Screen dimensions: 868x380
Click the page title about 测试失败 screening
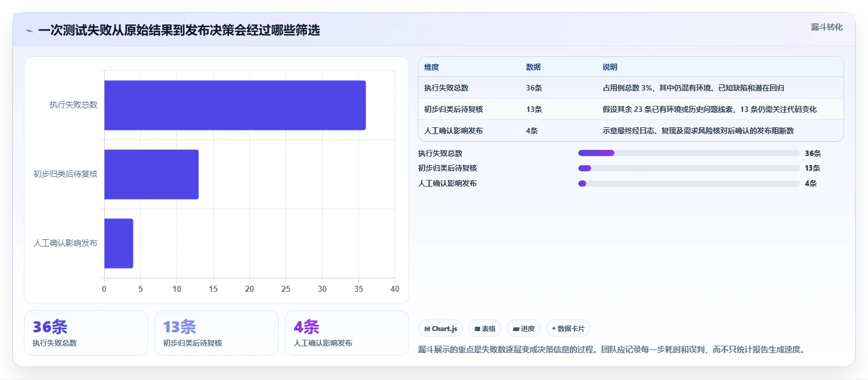click(179, 31)
